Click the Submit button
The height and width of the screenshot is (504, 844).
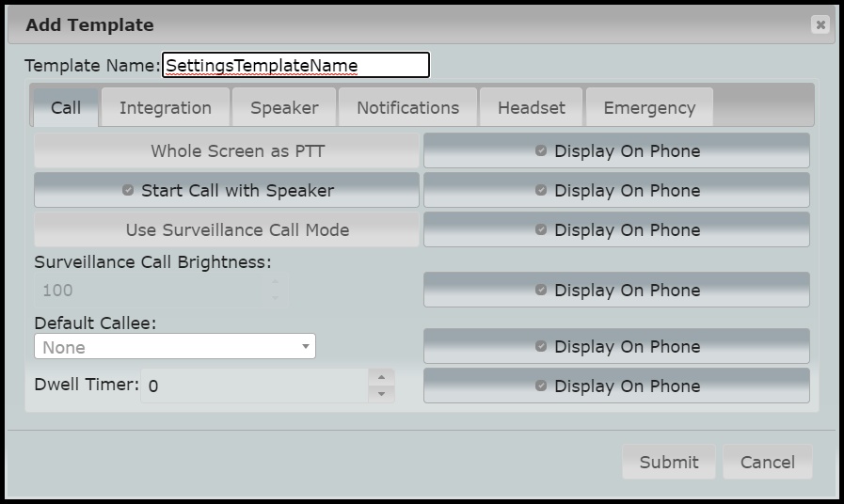pyautogui.click(x=668, y=462)
